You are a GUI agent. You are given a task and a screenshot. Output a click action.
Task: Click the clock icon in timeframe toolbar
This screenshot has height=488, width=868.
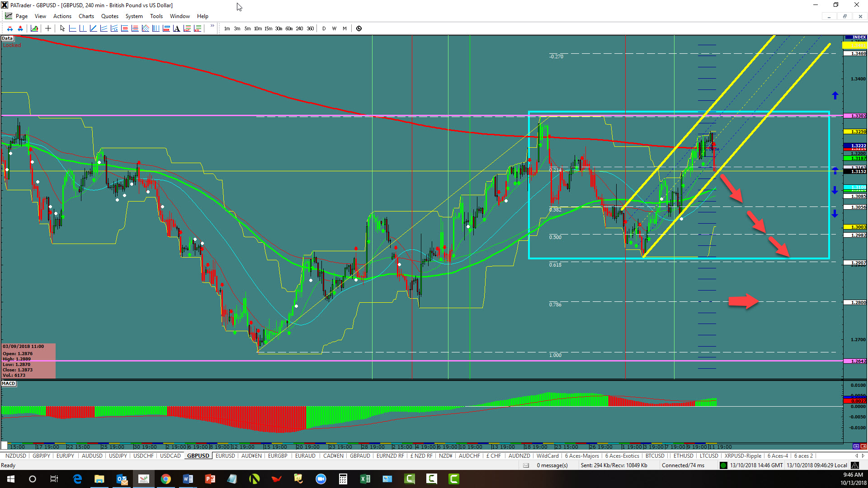click(359, 28)
